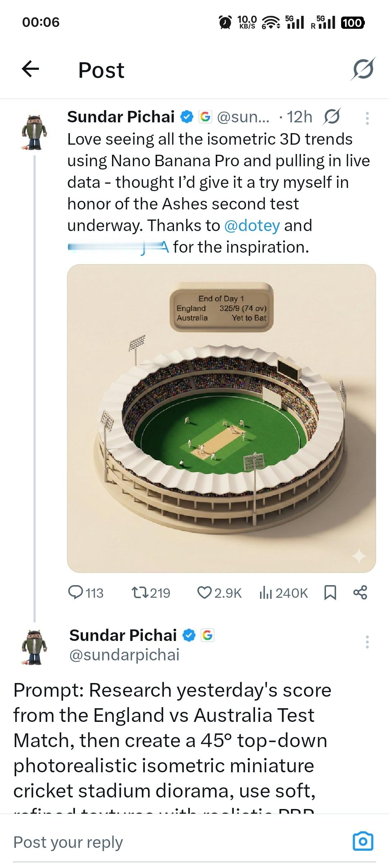Open the blurred mention link before 'for the inspiration'
Image resolution: width=389 pixels, height=868 pixels.
(118, 247)
